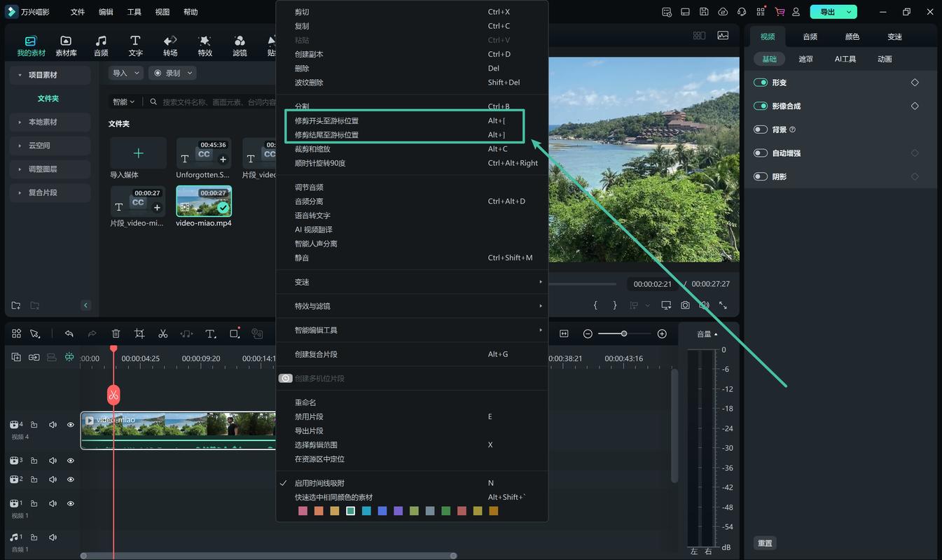Open the text tool from the timeline toolbar
Viewport: 942px width, 560px height.
[x=211, y=334]
